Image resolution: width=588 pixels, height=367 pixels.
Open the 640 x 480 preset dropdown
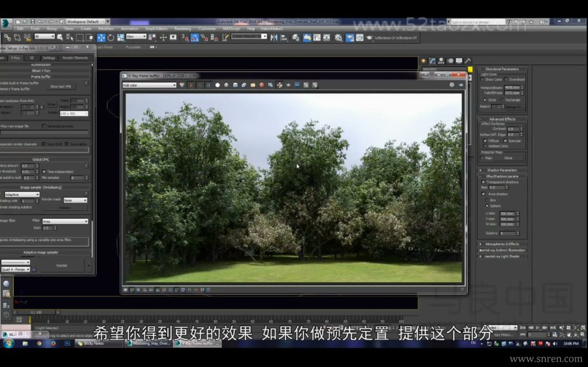pyautogui.click(x=74, y=113)
